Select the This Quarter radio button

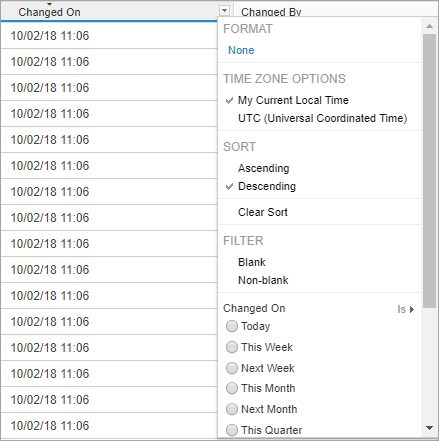point(232,430)
